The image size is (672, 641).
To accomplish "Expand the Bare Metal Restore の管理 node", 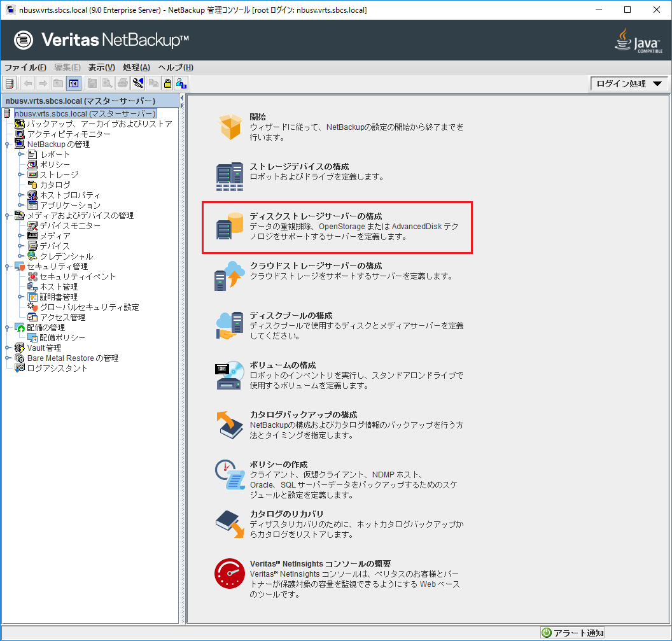I will coord(7,358).
